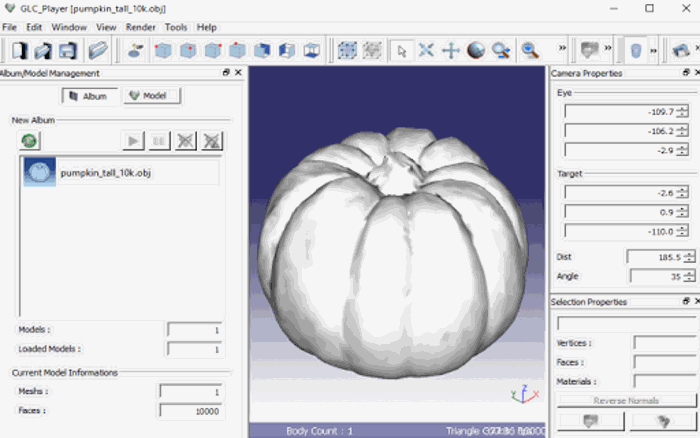Open the File menu
The width and height of the screenshot is (700, 438).
[x=9, y=27]
